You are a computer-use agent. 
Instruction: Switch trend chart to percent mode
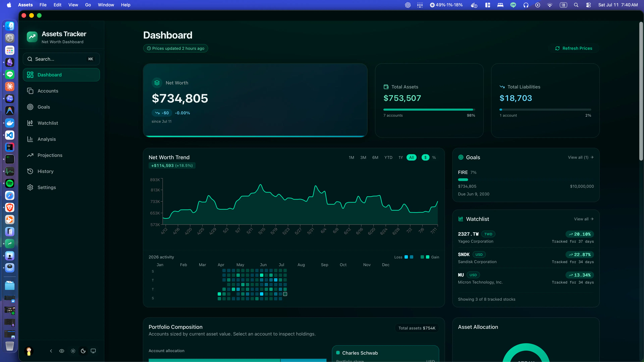point(434,157)
